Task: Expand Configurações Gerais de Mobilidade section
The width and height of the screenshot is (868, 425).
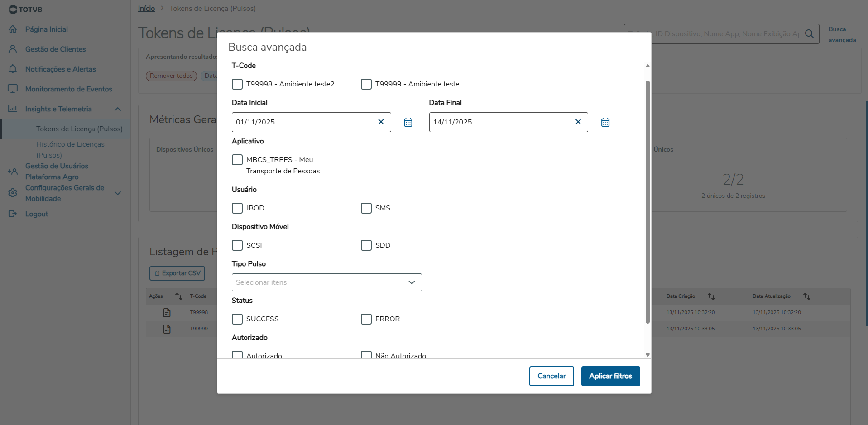Action: pyautogui.click(x=118, y=193)
